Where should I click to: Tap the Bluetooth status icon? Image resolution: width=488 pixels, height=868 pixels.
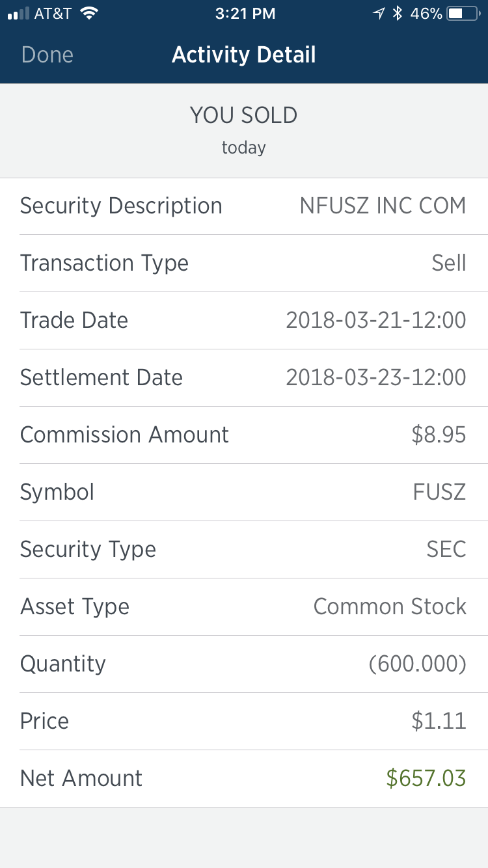point(398,14)
